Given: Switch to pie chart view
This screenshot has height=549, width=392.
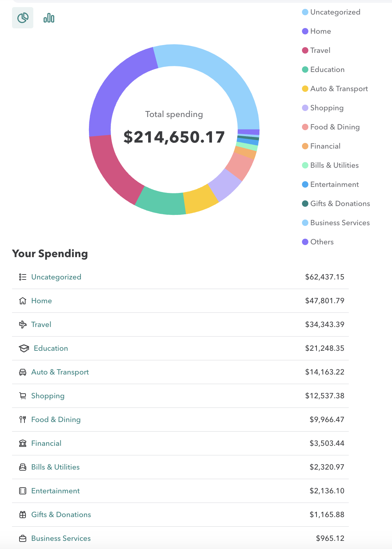Looking at the screenshot, I should pyautogui.click(x=23, y=18).
